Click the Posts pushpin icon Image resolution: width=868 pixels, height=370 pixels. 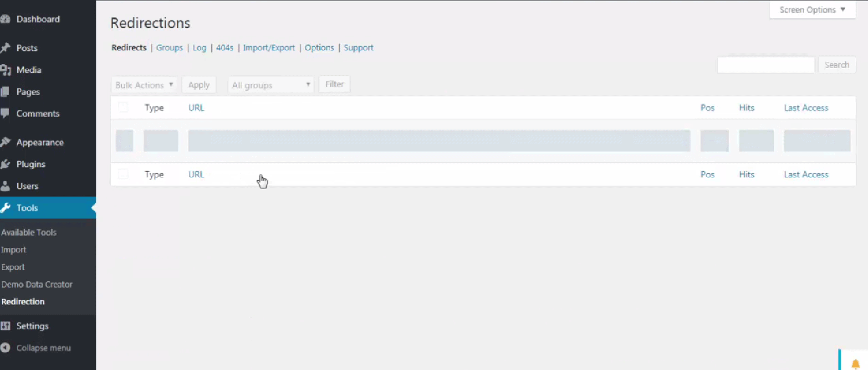click(x=5, y=48)
